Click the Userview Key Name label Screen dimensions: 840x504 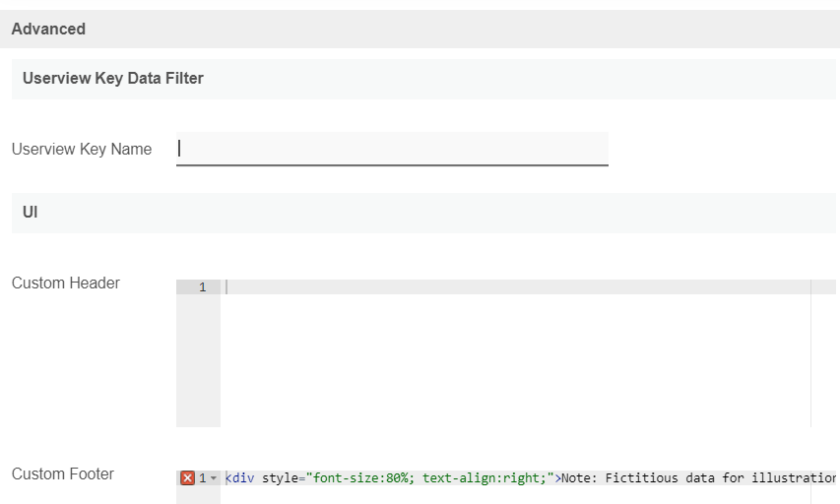pyautogui.click(x=82, y=150)
